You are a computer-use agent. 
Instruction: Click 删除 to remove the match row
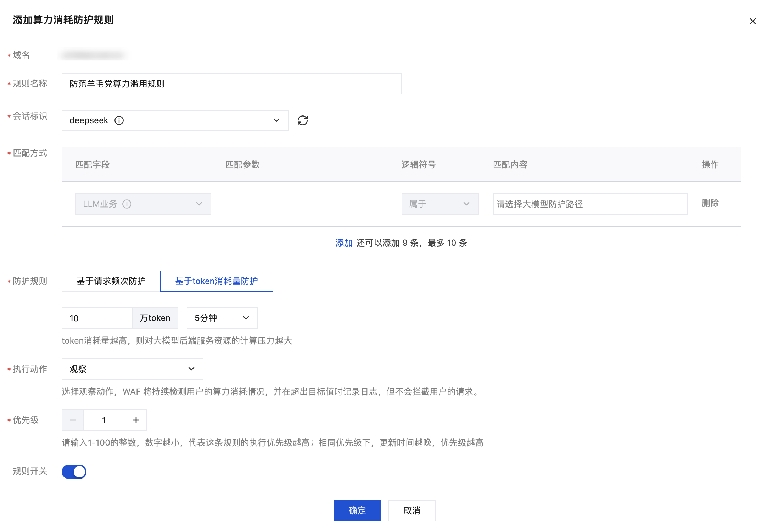(x=710, y=203)
